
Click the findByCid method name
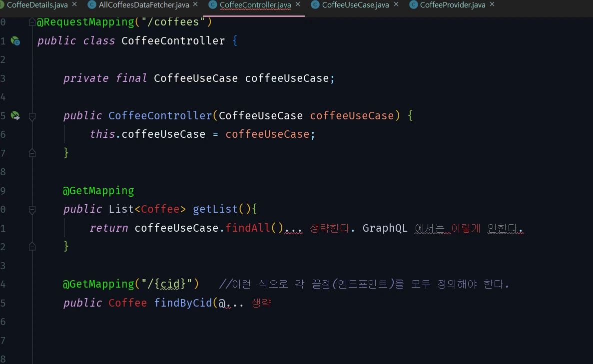183,303
